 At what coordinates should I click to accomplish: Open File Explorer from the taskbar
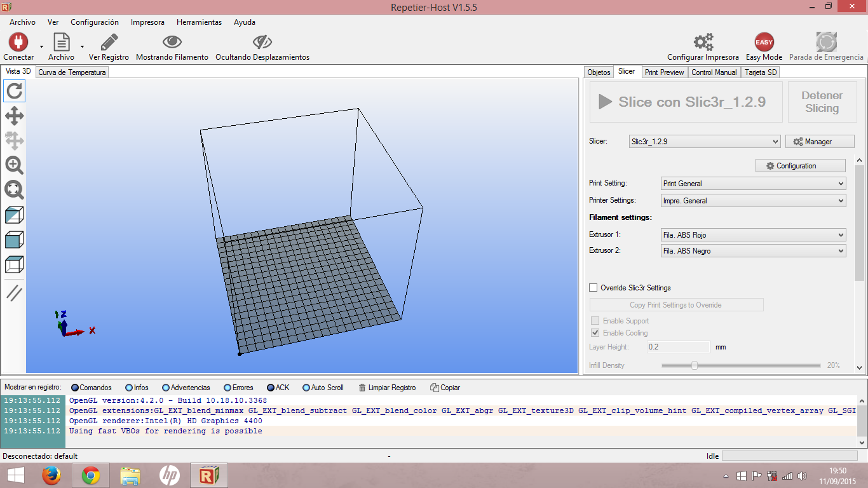130,475
